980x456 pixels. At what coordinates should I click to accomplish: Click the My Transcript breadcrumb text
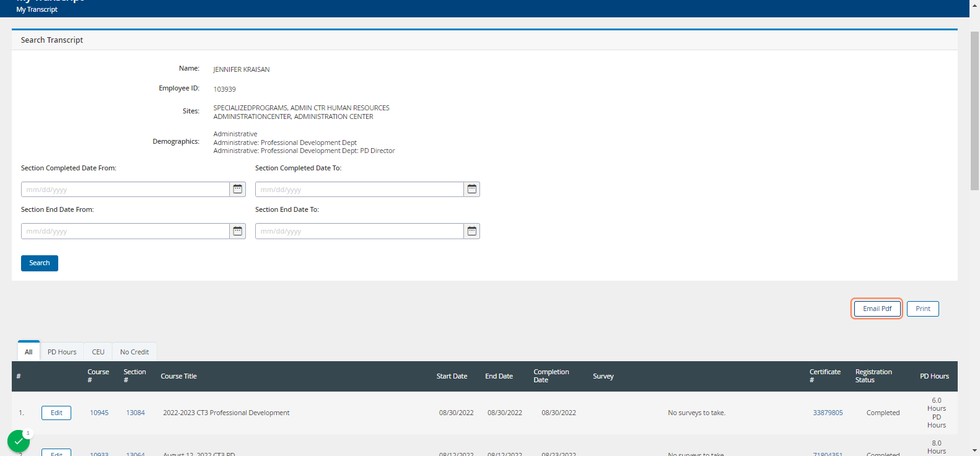37,9
